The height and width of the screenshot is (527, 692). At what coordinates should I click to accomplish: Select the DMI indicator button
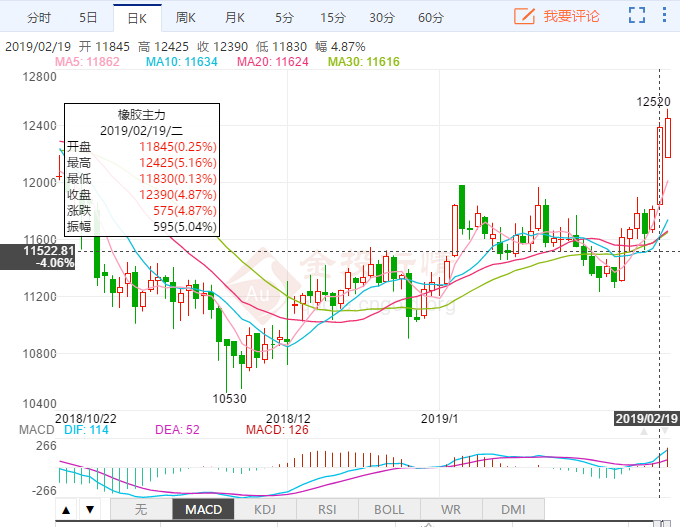[x=513, y=510]
